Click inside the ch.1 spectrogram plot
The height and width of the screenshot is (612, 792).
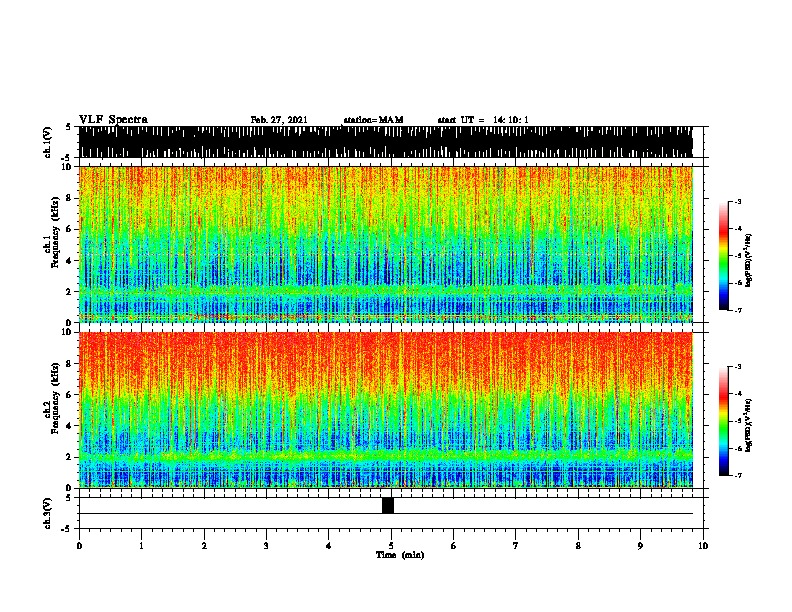pos(385,244)
